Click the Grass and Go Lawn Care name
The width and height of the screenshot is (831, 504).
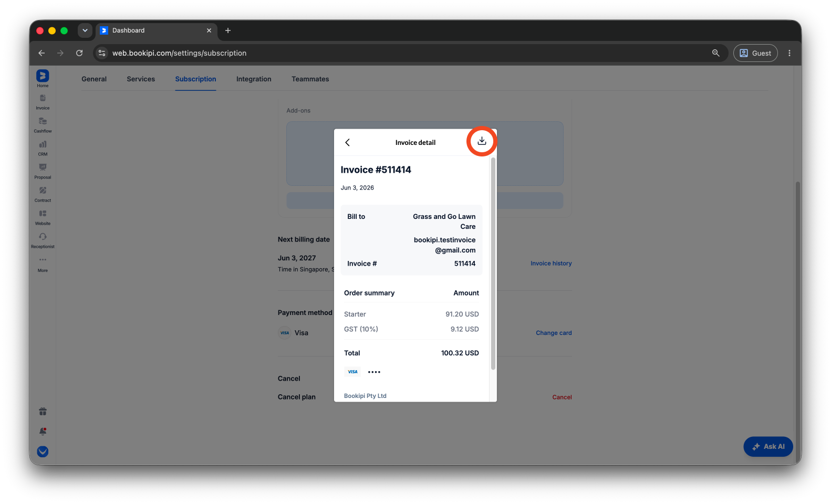[444, 222]
